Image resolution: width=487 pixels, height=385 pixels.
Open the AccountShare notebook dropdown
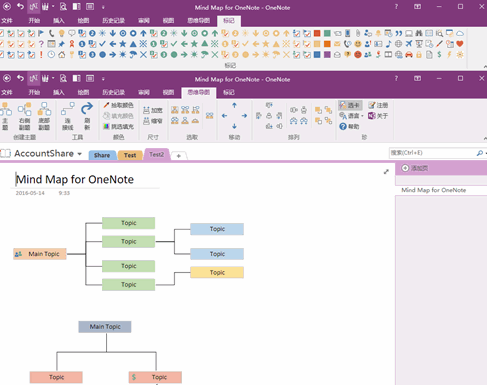tap(79, 154)
